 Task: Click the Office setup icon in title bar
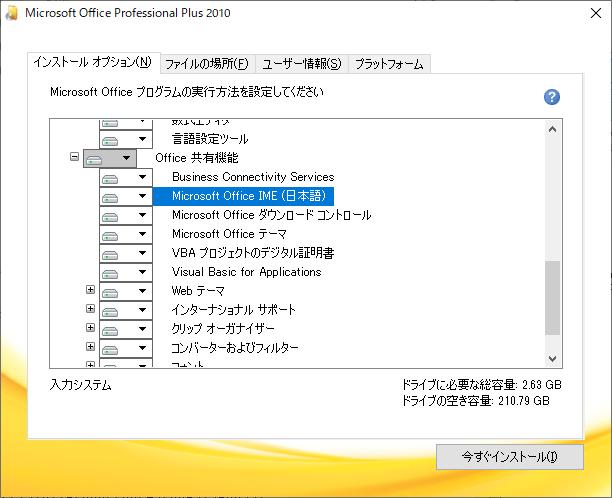pos(12,13)
